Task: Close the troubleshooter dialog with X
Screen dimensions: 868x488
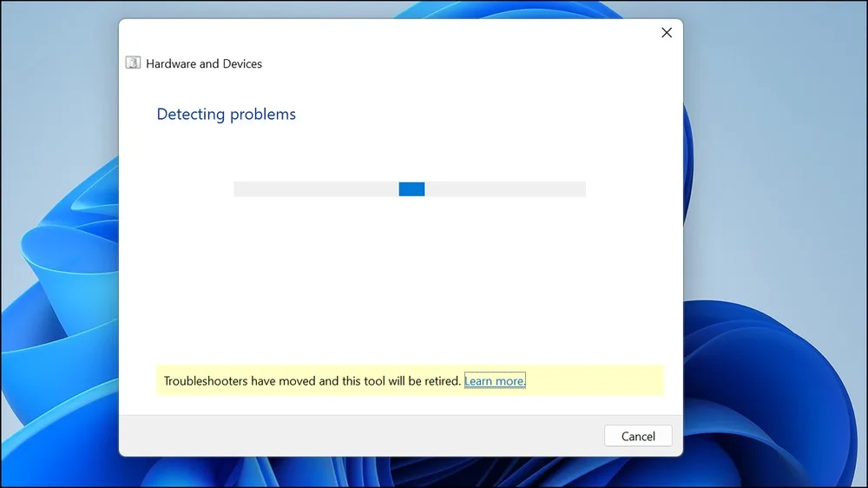Action: point(667,33)
